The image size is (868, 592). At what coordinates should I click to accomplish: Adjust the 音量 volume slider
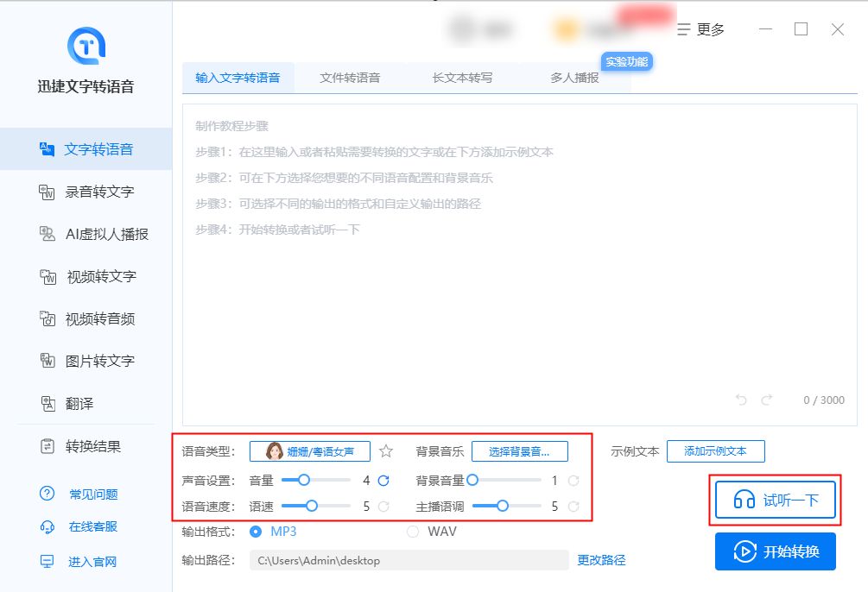point(316,480)
